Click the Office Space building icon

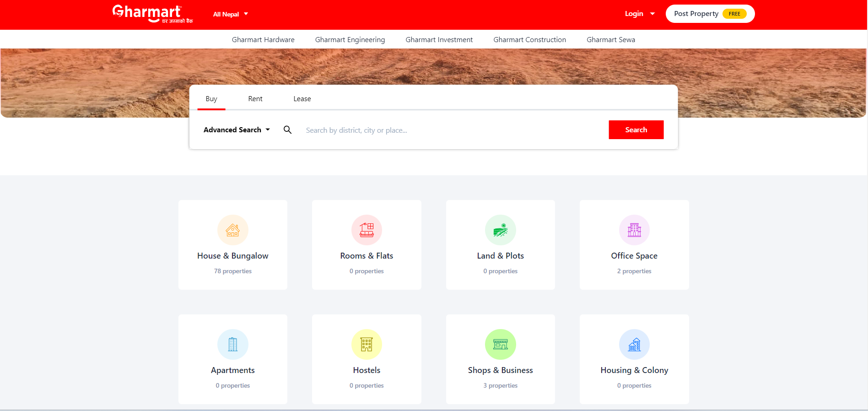click(634, 230)
